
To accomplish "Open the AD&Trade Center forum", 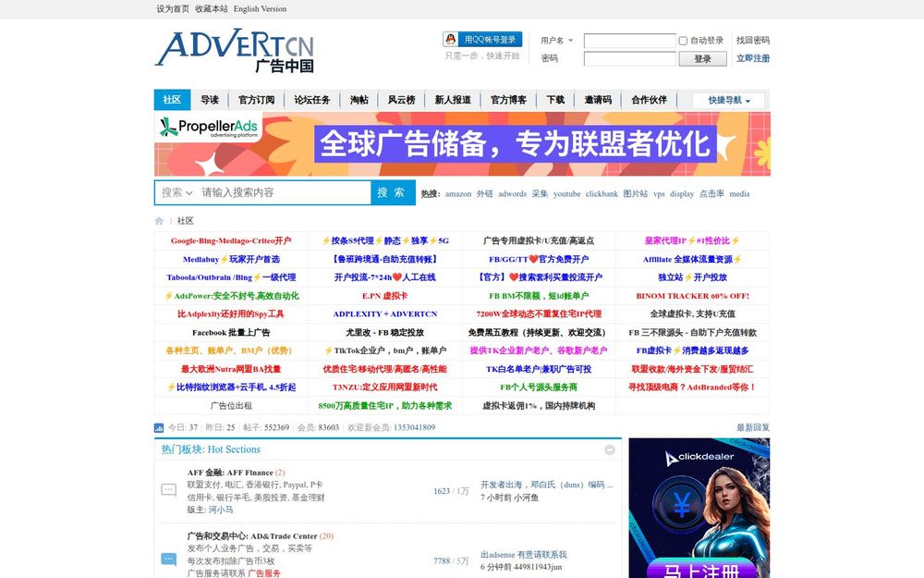I will (252, 536).
